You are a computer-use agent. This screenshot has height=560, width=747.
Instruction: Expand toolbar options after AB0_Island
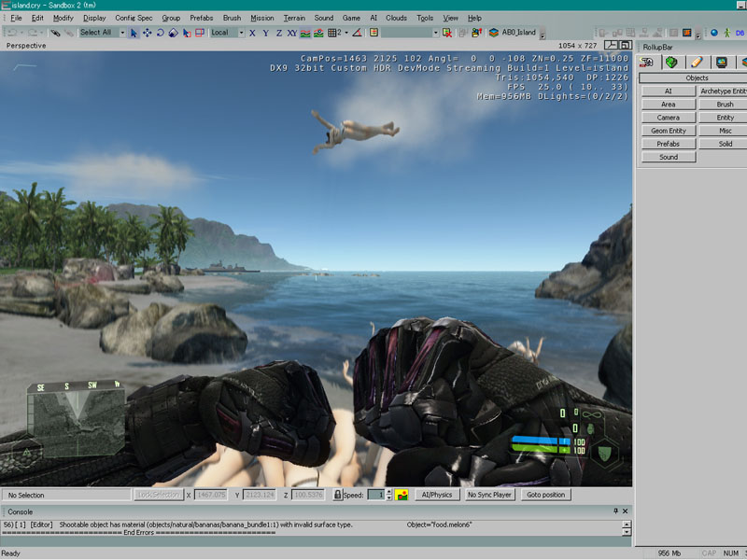point(543,35)
